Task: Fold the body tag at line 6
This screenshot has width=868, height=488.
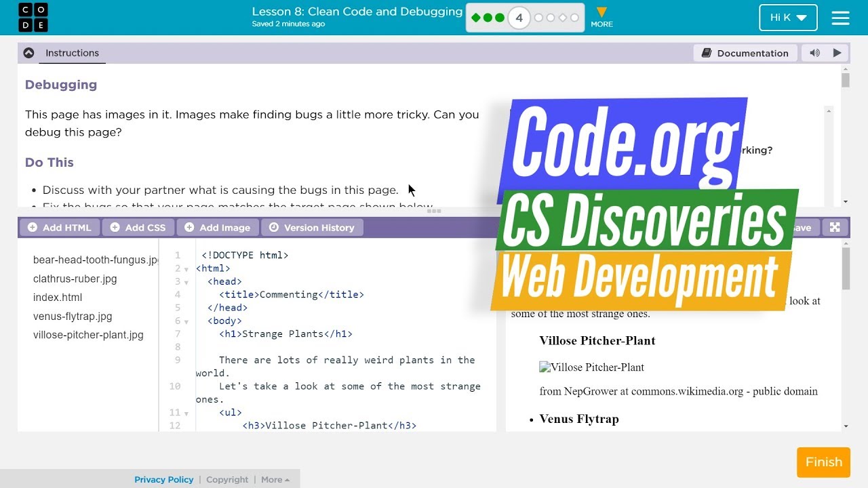Action: 186,321
